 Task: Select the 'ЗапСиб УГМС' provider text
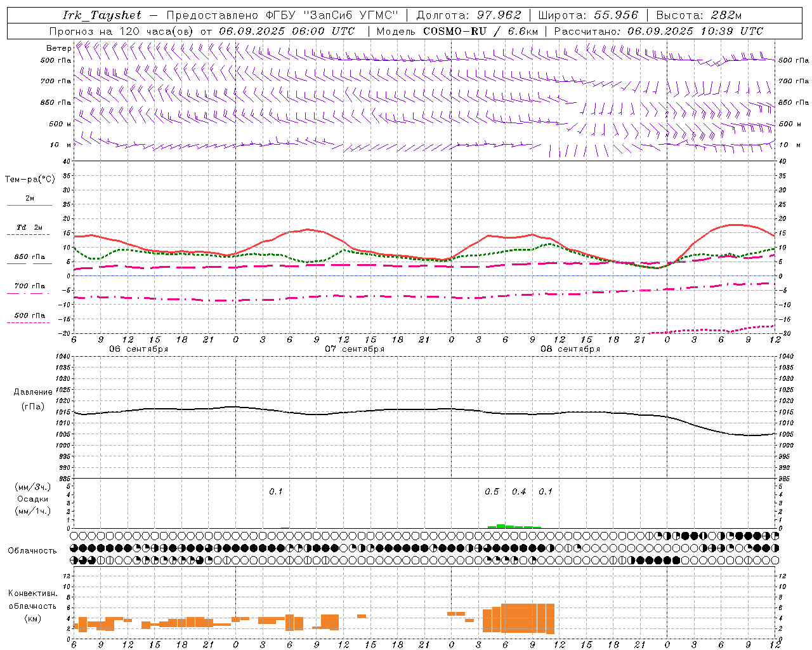click(x=350, y=15)
